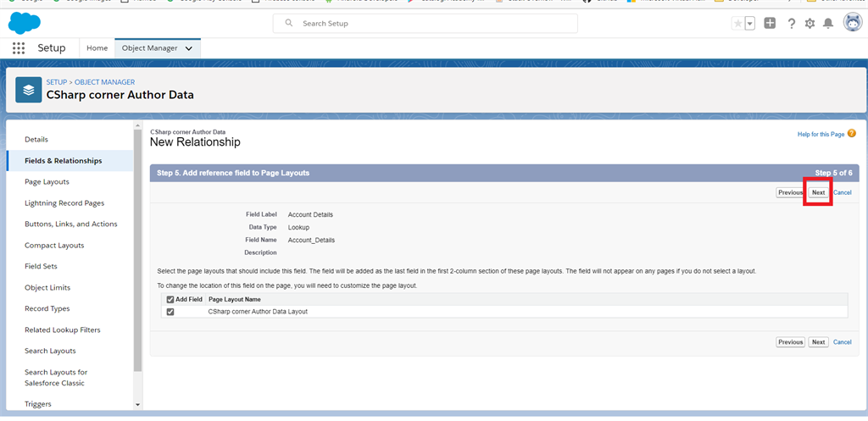Open the setup gear icon
Viewport: 868px width, 421px height.
tap(810, 23)
